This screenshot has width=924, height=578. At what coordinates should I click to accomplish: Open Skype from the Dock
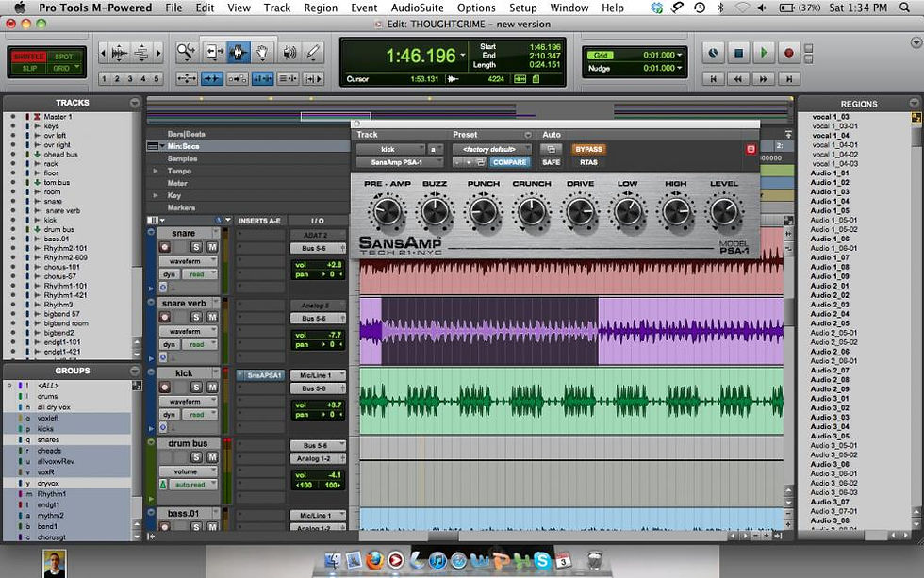point(541,560)
